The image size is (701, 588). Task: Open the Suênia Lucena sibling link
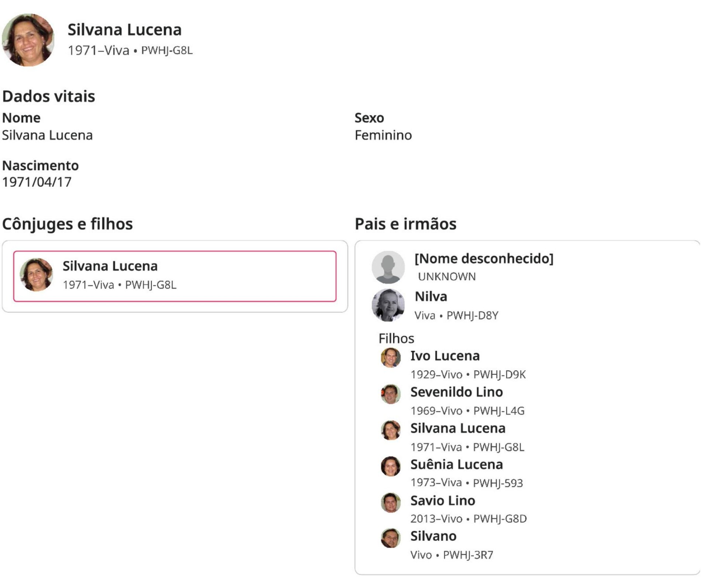[x=456, y=464]
